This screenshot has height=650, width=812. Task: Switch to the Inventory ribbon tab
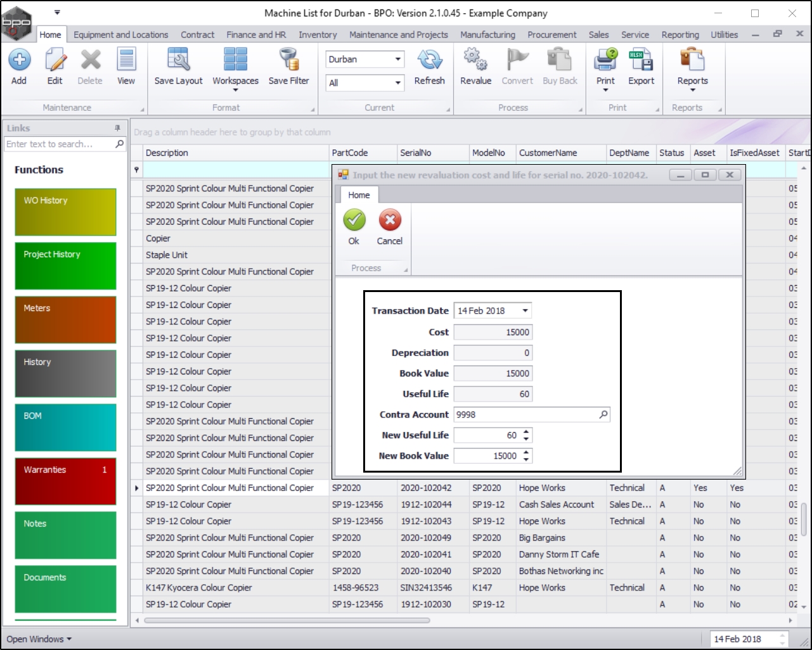(318, 35)
